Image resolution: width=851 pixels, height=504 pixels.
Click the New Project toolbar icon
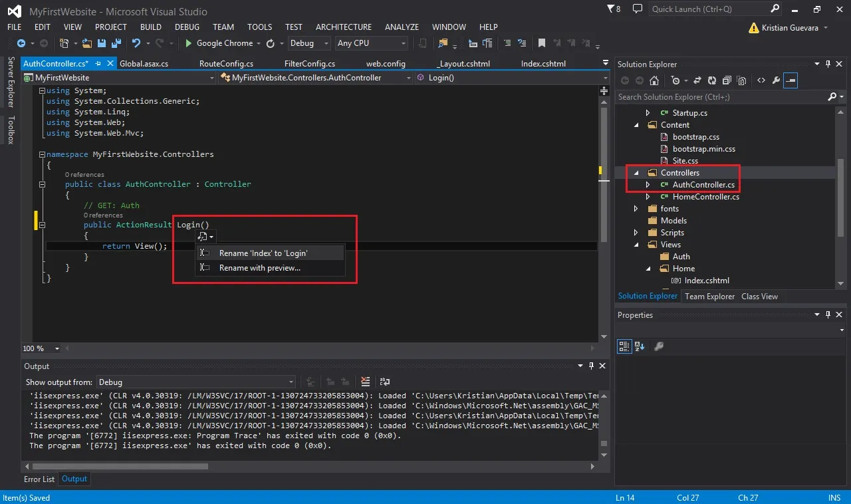point(64,43)
